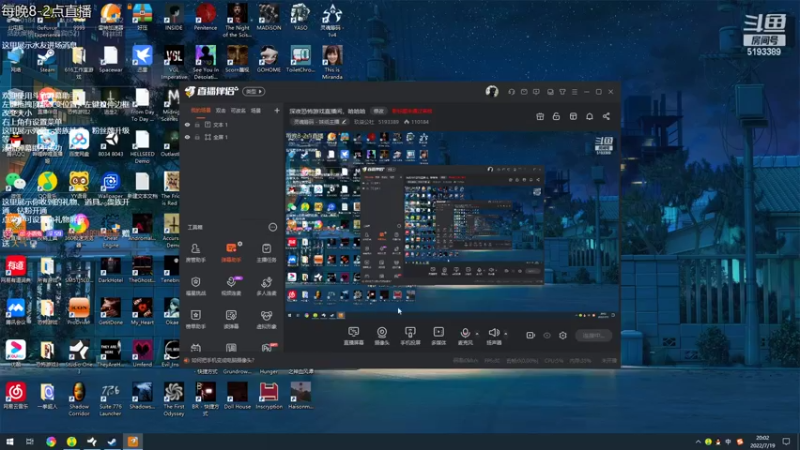
Task: Mute the 扬声器 speaker
Action: coord(494,336)
